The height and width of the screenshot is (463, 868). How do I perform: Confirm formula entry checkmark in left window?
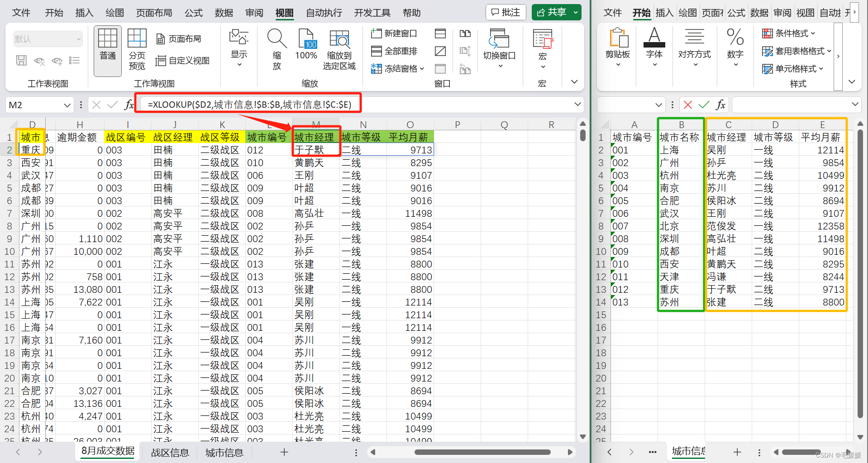(113, 105)
